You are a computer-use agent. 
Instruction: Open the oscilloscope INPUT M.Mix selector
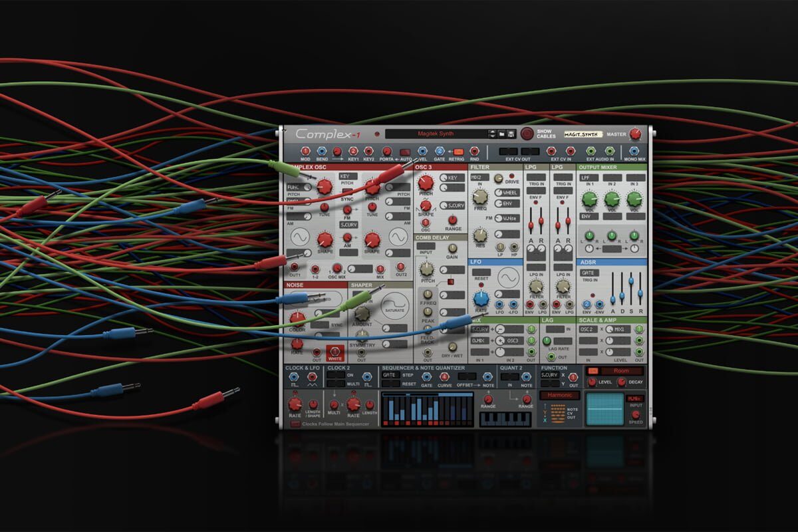(634, 398)
